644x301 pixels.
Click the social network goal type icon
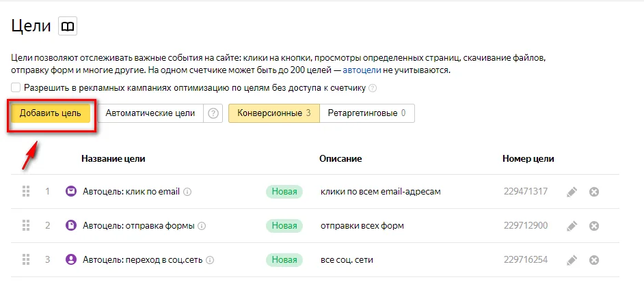71,260
